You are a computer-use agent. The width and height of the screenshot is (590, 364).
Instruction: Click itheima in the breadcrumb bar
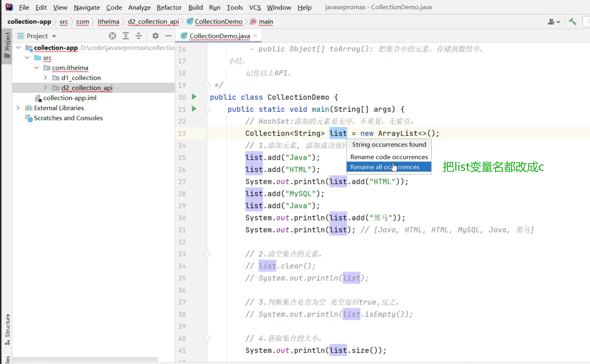(x=108, y=22)
